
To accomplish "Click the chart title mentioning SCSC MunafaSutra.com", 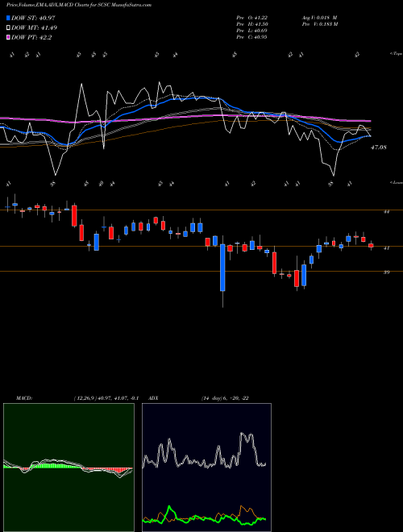I will point(79,5).
